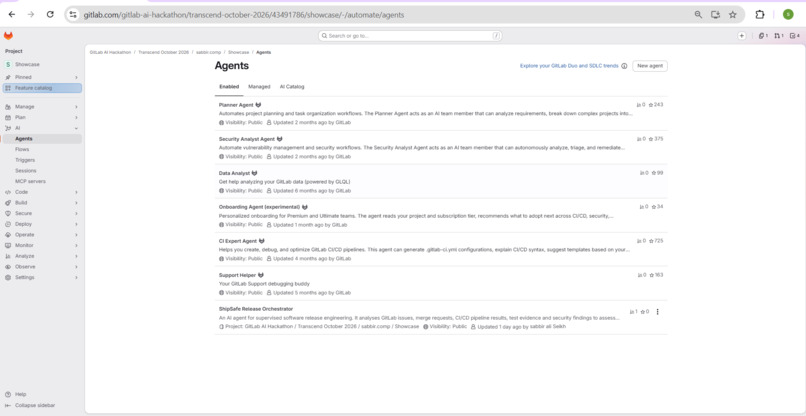806x416 pixels.
Task: Open the green browser profile avatar
Action: [788, 15]
